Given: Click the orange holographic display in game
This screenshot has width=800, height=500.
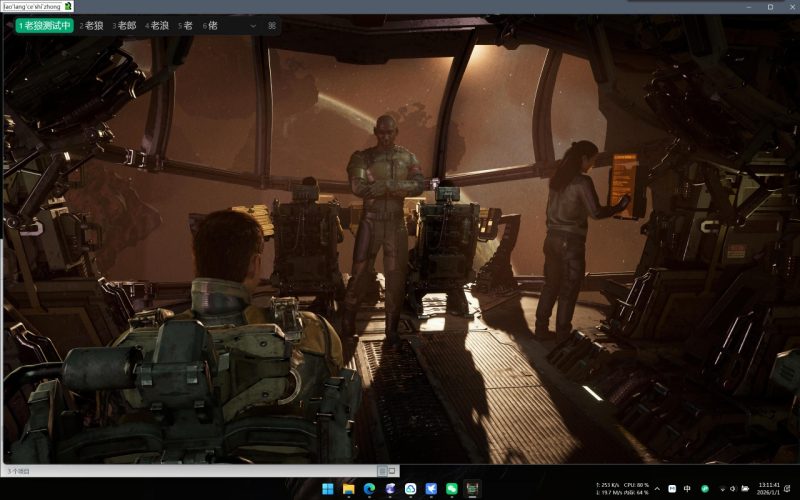Looking at the screenshot, I should pos(623,185).
